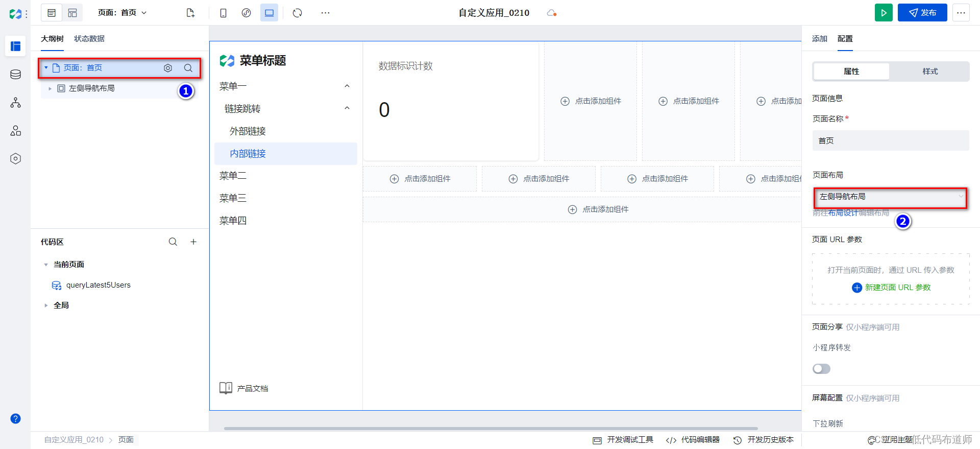Click the queryLatest5Users query icon
The height and width of the screenshot is (449, 980).
(x=57, y=285)
